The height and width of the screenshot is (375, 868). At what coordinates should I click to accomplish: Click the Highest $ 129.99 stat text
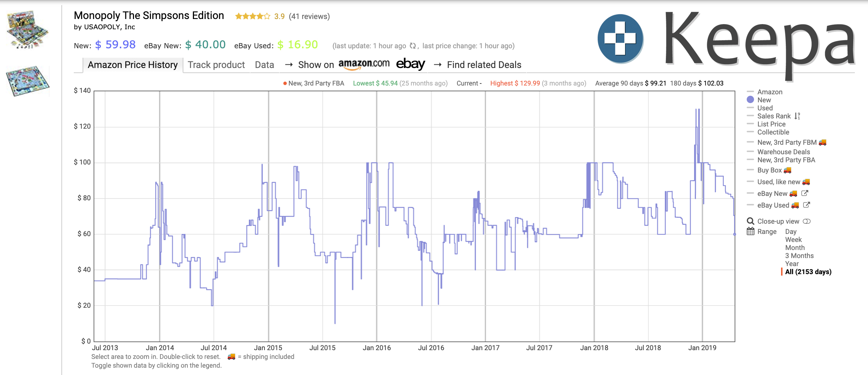pos(515,83)
